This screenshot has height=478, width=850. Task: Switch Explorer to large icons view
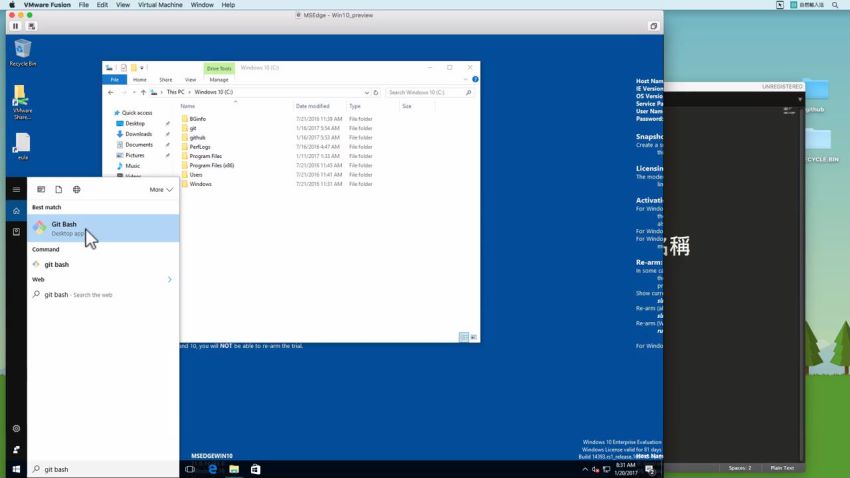(x=473, y=337)
